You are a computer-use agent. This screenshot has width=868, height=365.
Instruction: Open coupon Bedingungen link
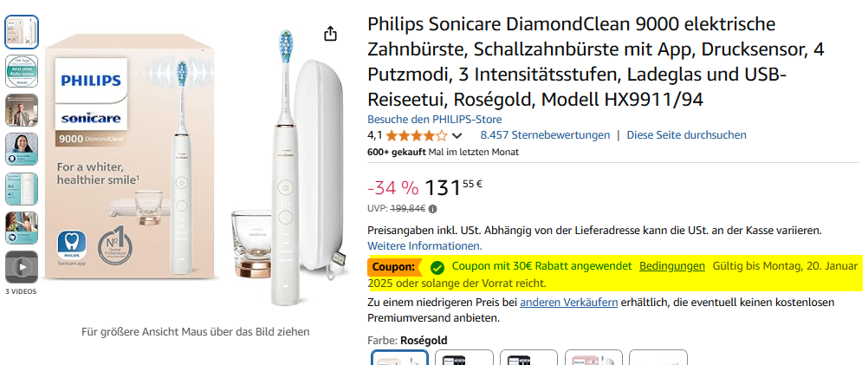point(671,266)
